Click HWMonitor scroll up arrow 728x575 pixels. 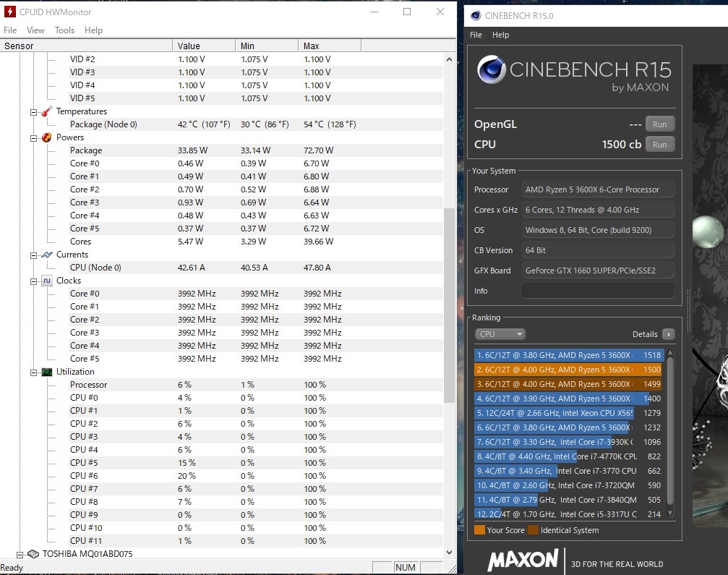click(449, 59)
